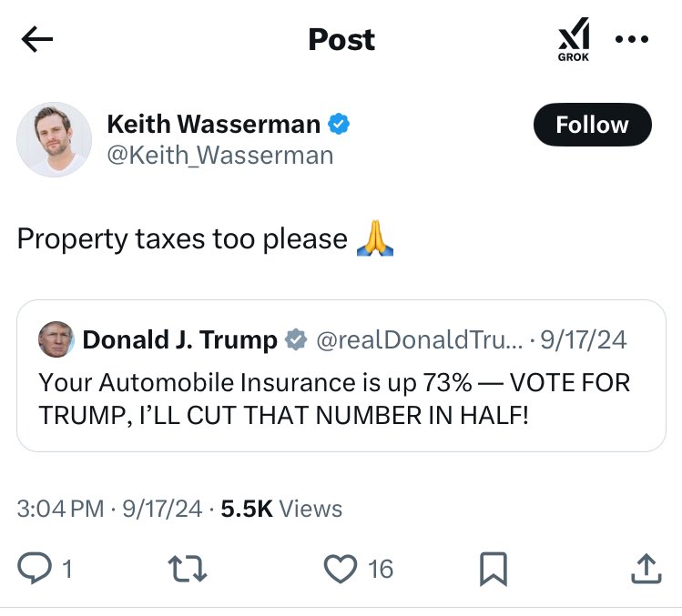Open the 5.5K Views analytics
Screen dimensions: 682x616
[x=281, y=509]
